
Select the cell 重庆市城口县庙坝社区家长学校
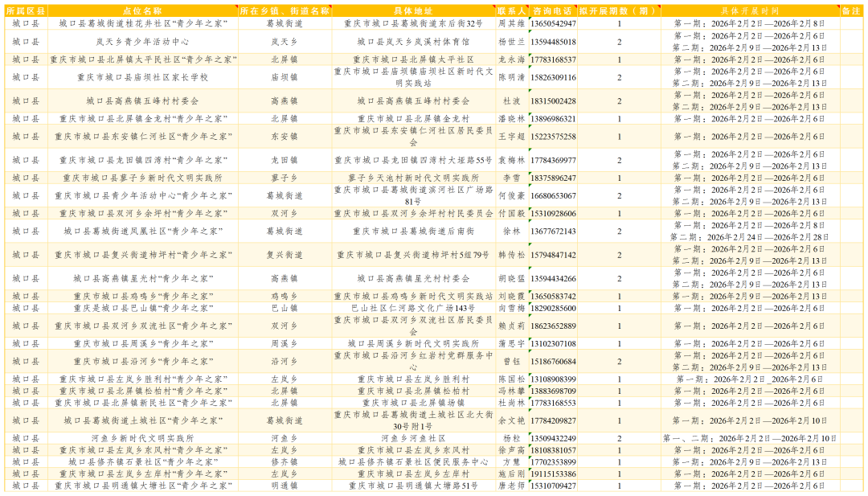[142, 77]
